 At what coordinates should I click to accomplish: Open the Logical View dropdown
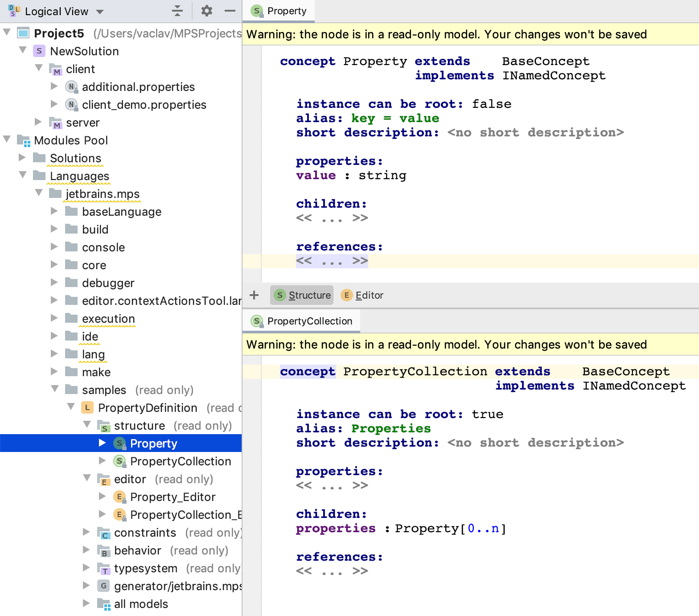click(x=100, y=12)
